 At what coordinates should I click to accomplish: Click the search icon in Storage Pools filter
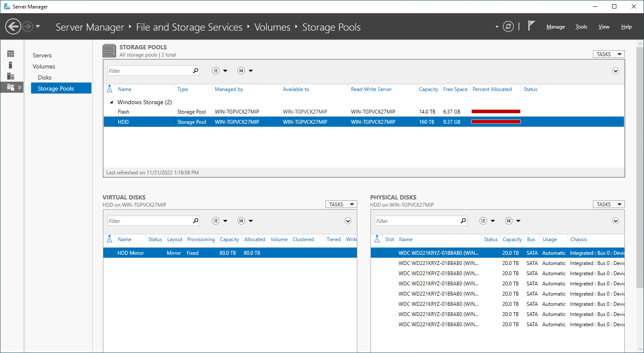[x=196, y=71]
